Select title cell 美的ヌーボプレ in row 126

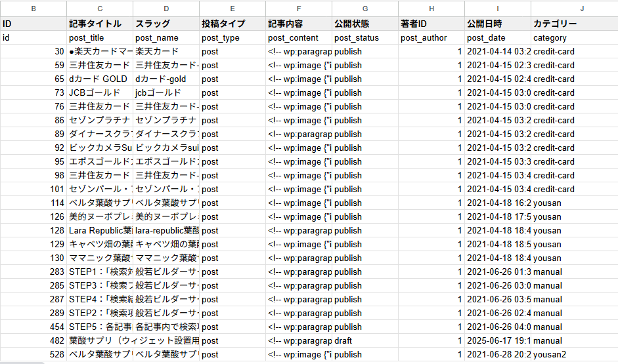[x=100, y=217]
